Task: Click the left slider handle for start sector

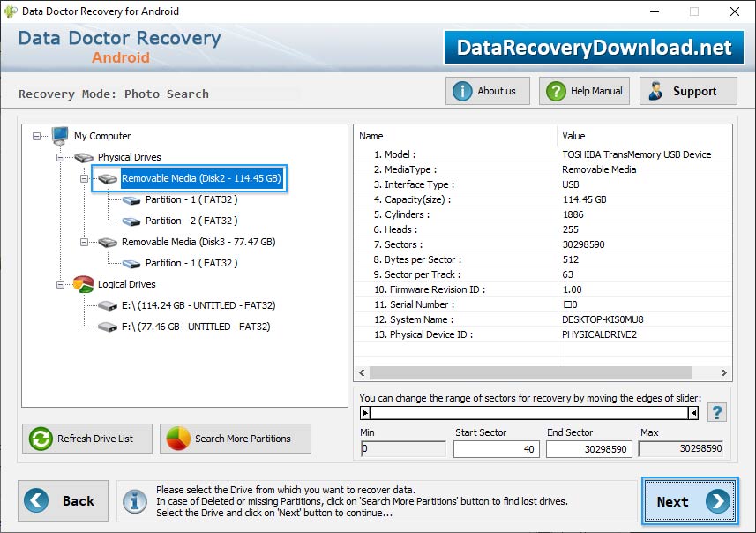Action: coord(365,413)
